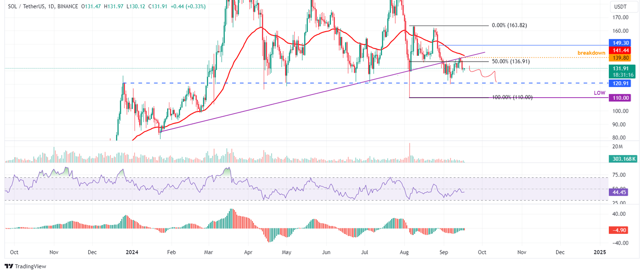
Task: Click the purple 110.00 price label
Action: click(x=619, y=98)
